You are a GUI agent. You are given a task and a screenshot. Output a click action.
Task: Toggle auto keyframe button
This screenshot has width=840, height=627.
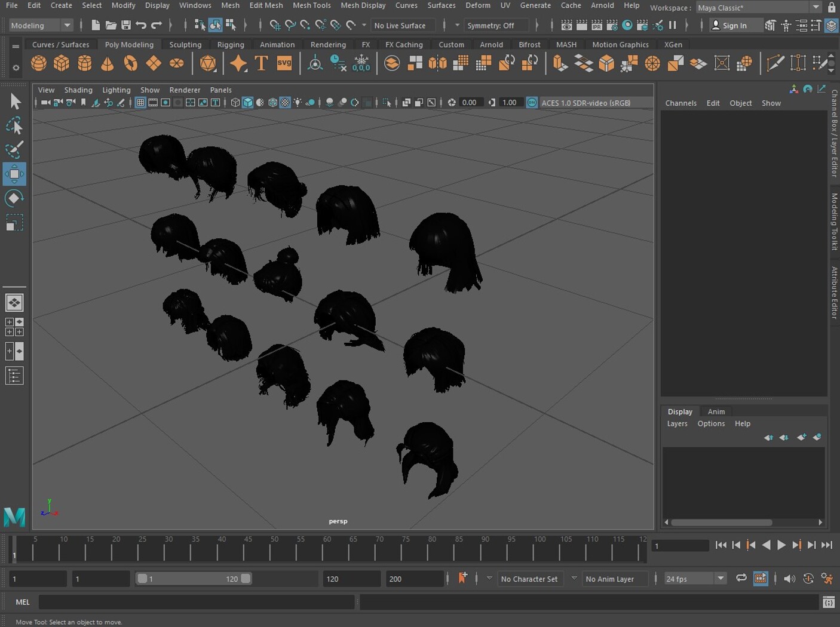(x=808, y=579)
